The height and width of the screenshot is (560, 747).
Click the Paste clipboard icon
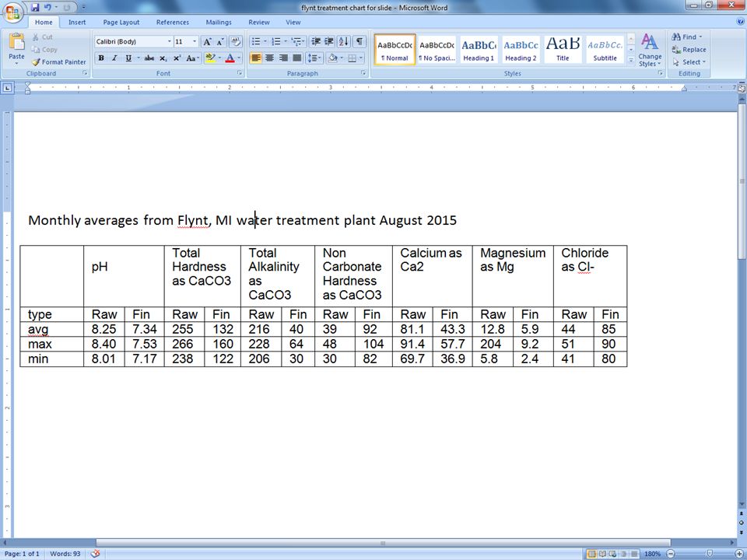tap(16, 42)
